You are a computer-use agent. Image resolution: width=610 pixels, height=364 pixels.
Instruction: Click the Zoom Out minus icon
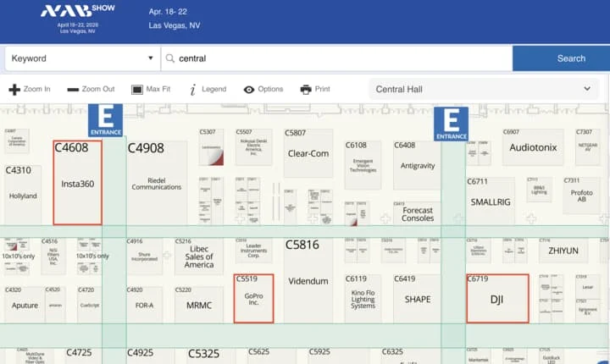73,90
